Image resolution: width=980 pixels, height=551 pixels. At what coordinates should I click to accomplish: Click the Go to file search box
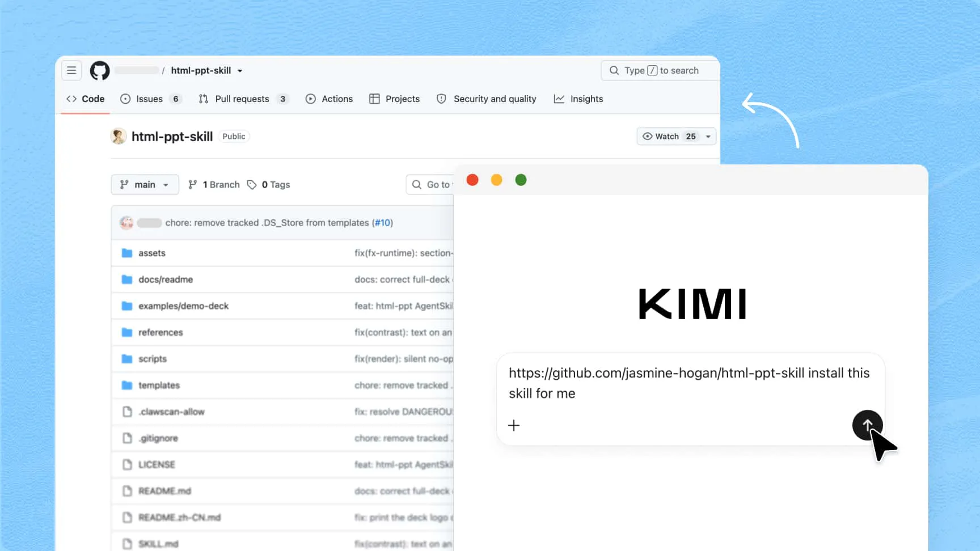[x=430, y=185]
